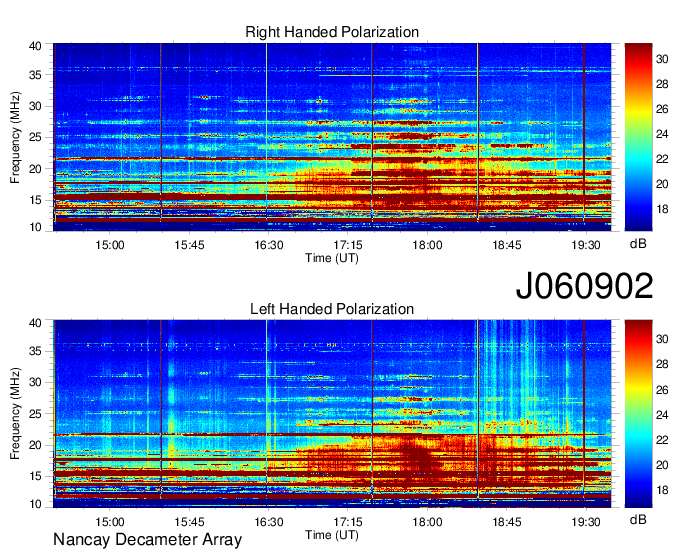The width and height of the screenshot is (680, 552).
Task: Click the 28 dB value on Right Handed color bar
Action: [x=662, y=84]
